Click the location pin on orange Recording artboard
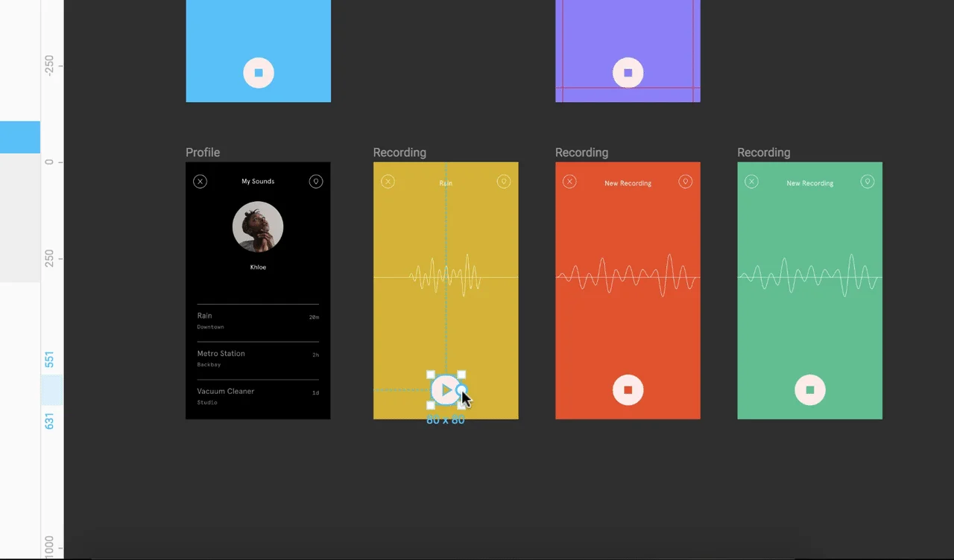Image resolution: width=954 pixels, height=560 pixels. click(685, 181)
